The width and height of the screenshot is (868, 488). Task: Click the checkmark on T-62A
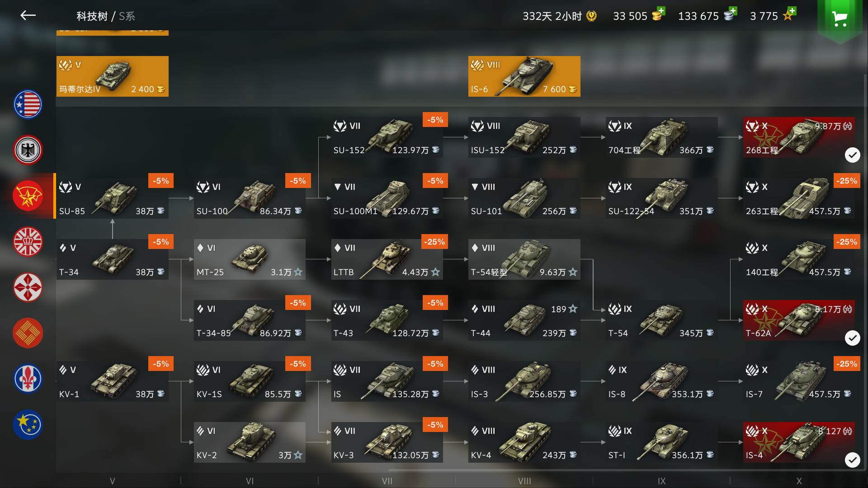(x=853, y=338)
